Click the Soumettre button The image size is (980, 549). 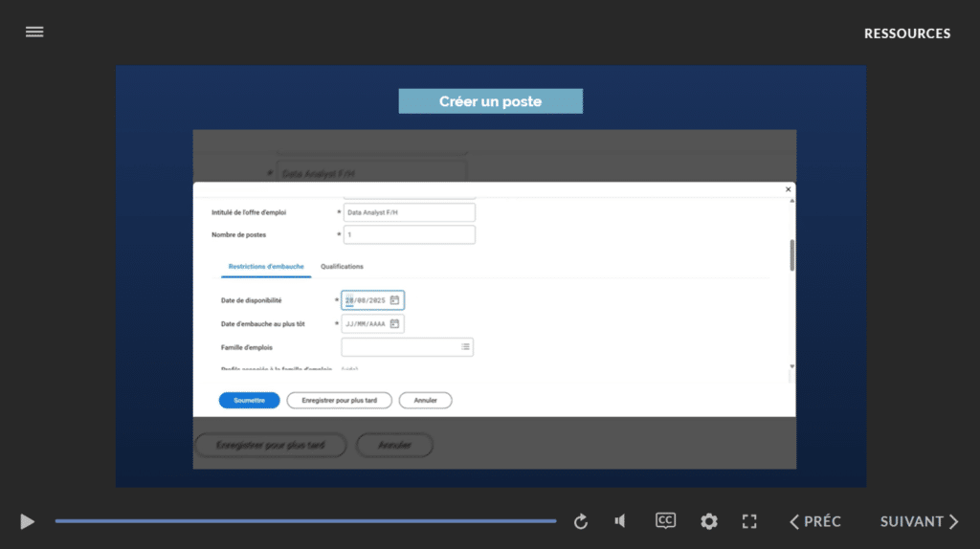coord(249,401)
